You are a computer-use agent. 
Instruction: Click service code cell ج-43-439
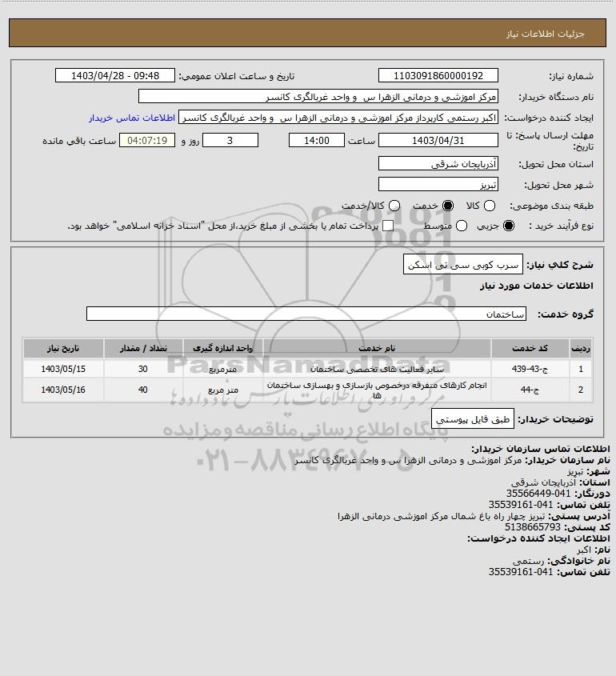[530, 369]
